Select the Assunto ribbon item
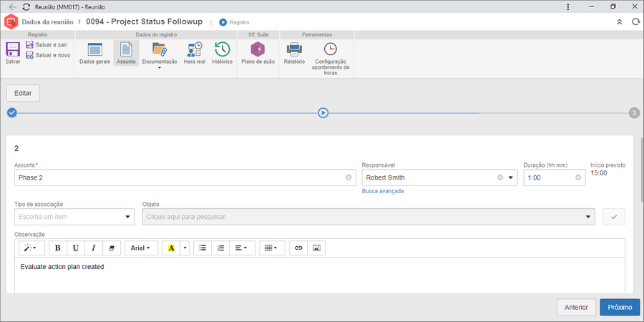The width and height of the screenshot is (644, 322). (x=126, y=54)
